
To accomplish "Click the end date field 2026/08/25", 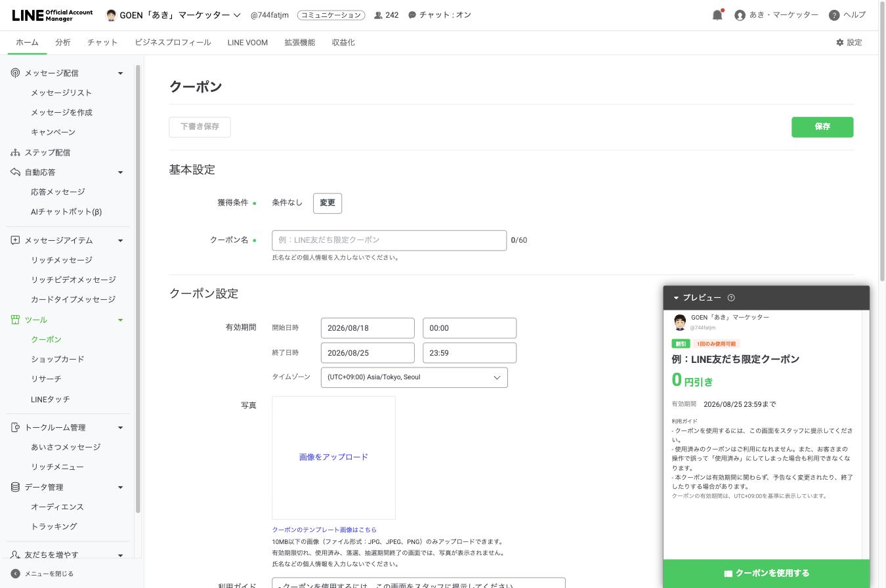I will 368,353.
